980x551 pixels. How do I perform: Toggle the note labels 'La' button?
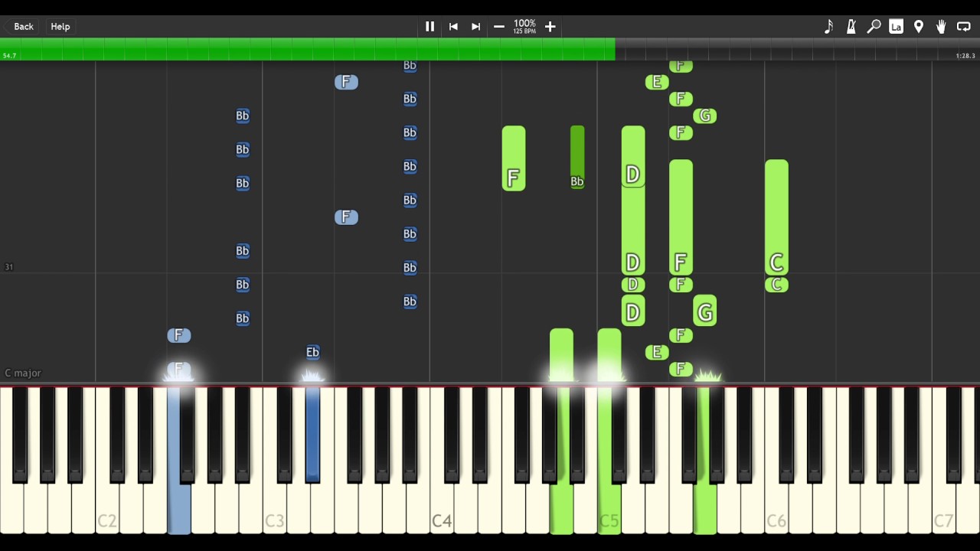point(896,27)
